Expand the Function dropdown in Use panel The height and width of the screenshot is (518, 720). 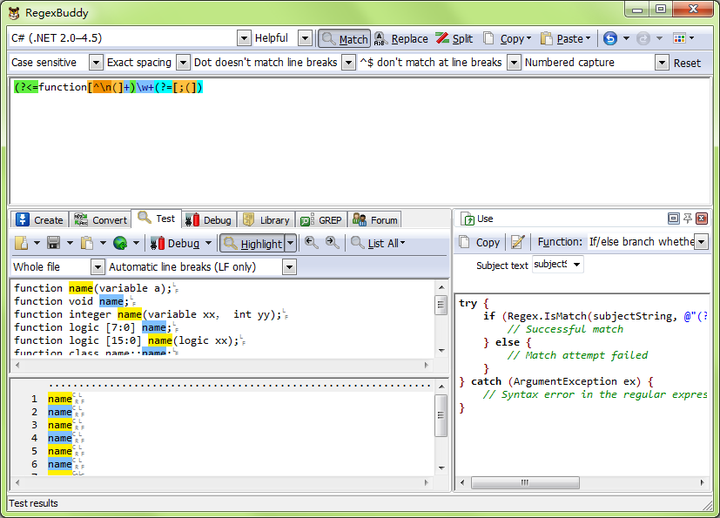(702, 242)
